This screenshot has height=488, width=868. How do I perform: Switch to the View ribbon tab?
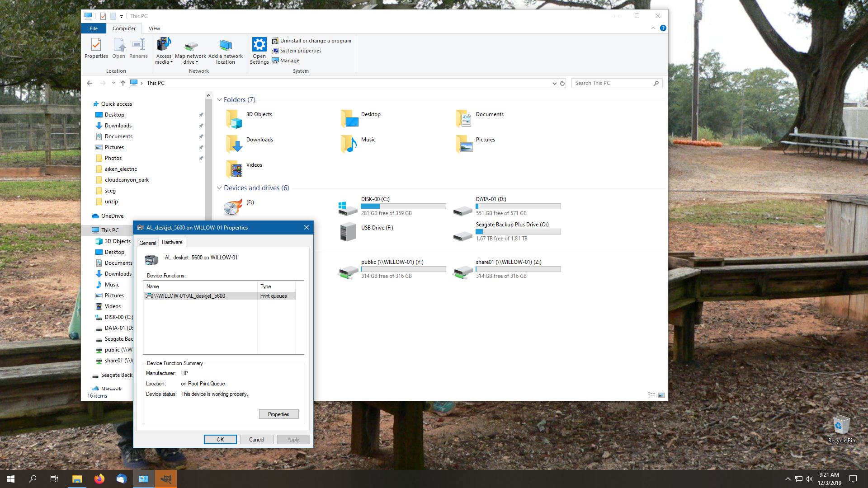pos(154,28)
